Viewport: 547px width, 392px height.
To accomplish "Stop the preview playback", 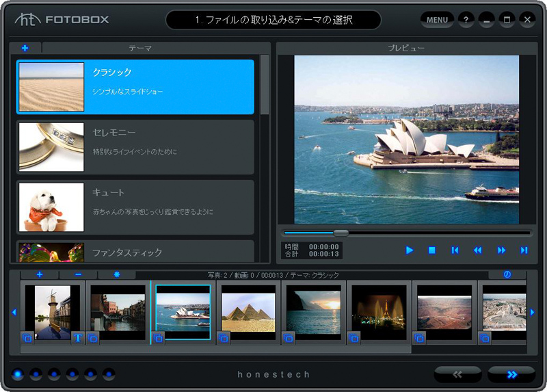I will [x=432, y=250].
